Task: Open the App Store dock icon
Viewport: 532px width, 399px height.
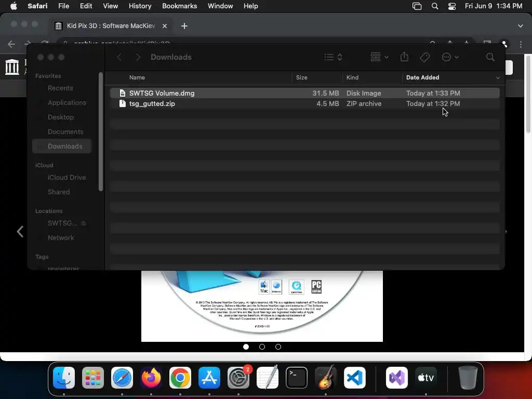Action: tap(209, 378)
